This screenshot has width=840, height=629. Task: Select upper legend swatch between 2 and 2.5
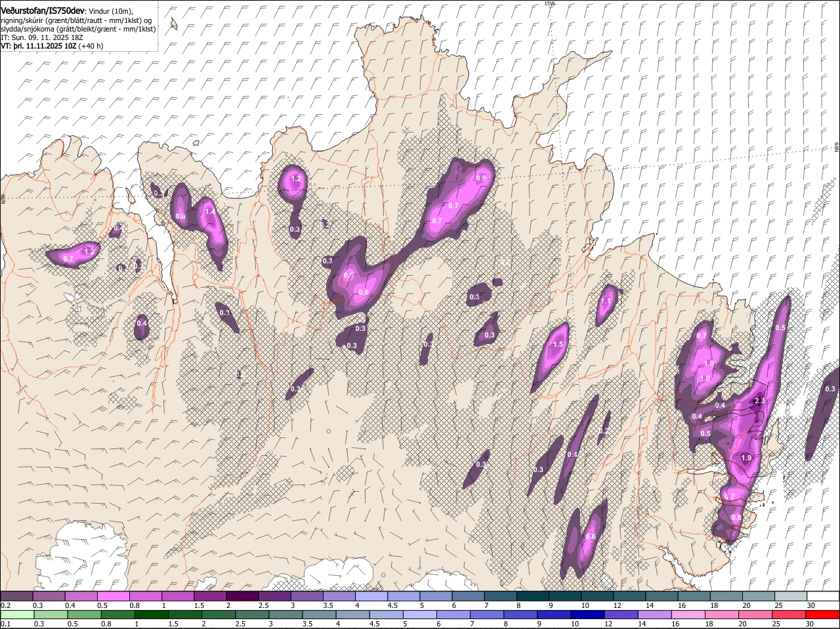tap(243, 596)
